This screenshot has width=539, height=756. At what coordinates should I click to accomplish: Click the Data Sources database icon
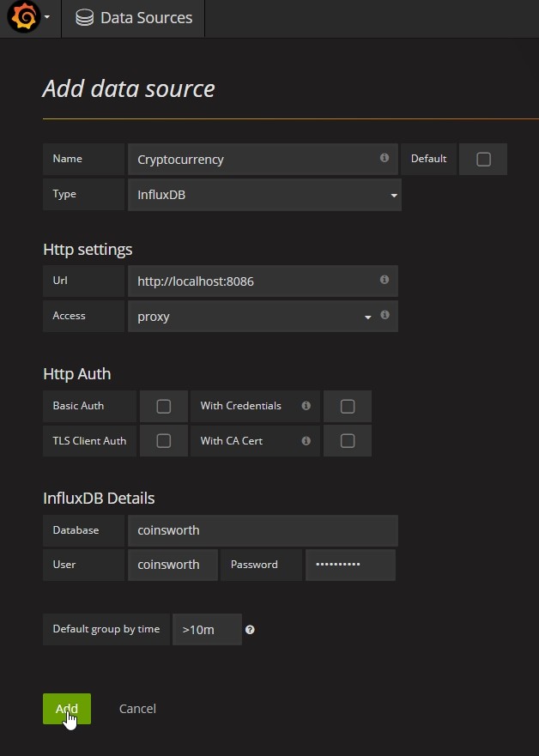point(84,18)
